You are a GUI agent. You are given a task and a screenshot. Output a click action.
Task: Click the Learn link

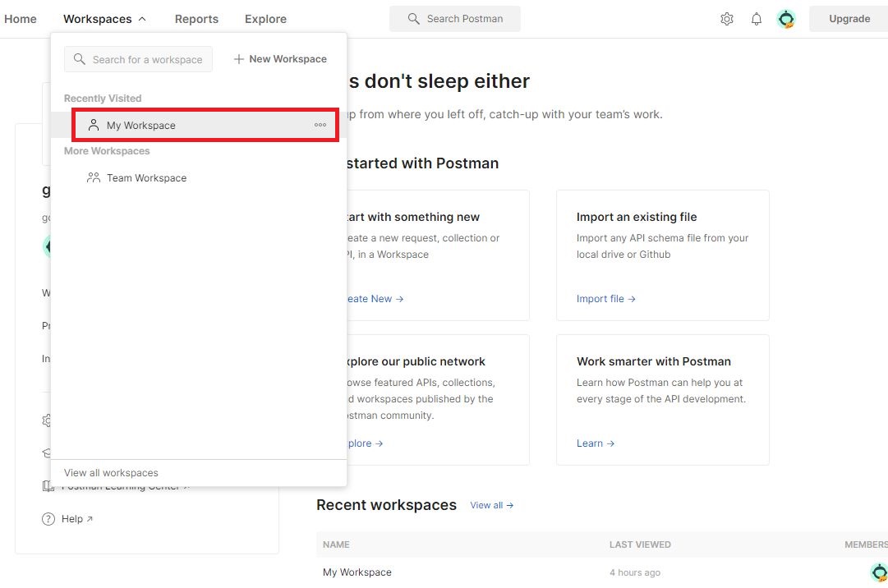point(596,443)
